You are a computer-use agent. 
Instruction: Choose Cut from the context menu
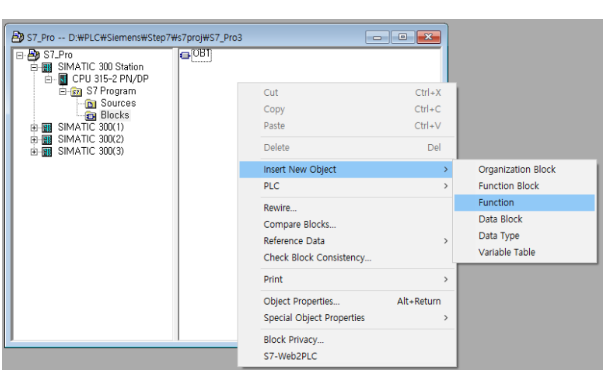click(x=347, y=93)
